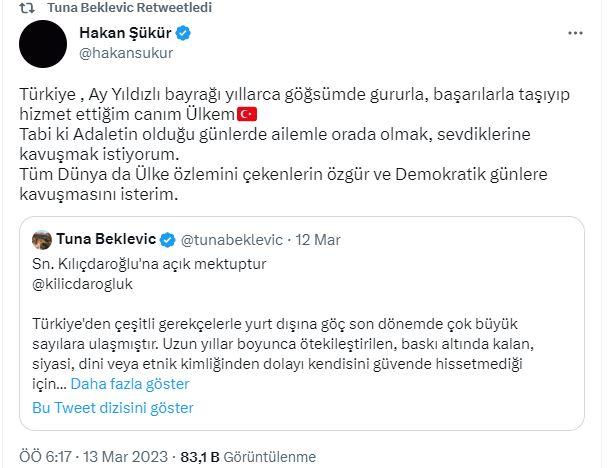607x468 pixels.
Task: Click Bu Tweet dizisini göster
Action: click(x=113, y=408)
